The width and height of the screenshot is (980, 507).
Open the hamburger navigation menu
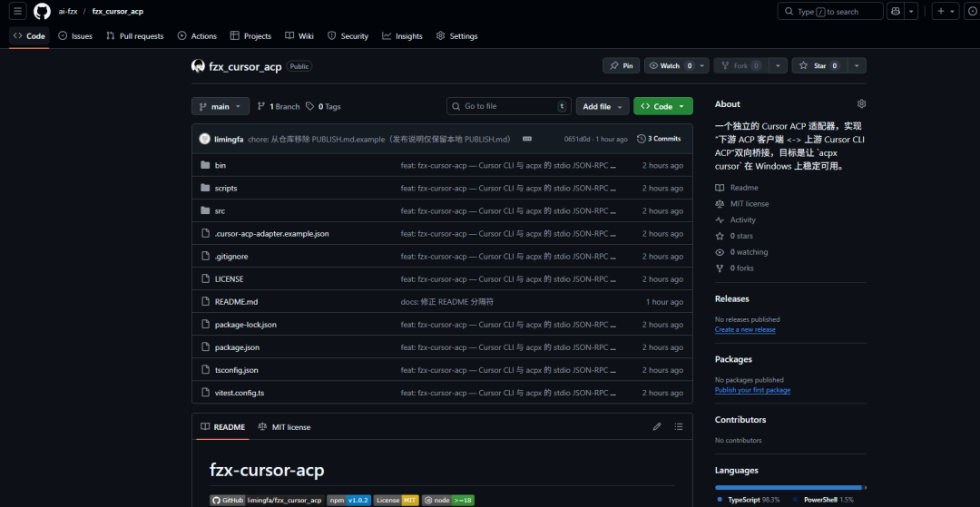17,11
